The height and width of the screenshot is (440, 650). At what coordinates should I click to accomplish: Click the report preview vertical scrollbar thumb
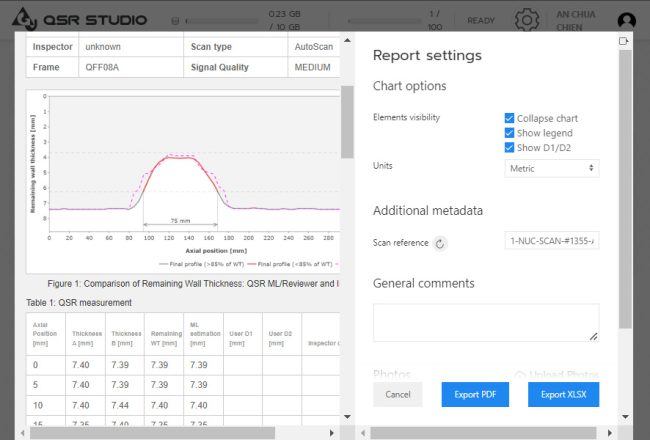(x=347, y=122)
